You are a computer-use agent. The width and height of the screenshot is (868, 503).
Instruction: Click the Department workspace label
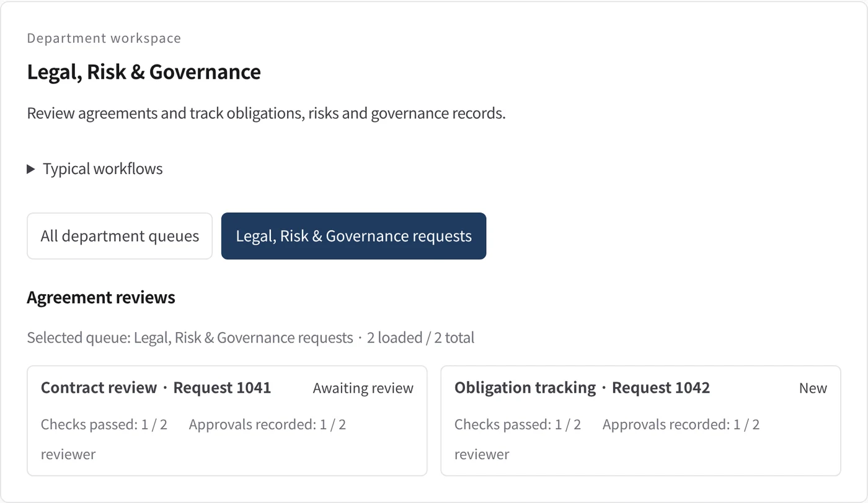[x=104, y=38]
